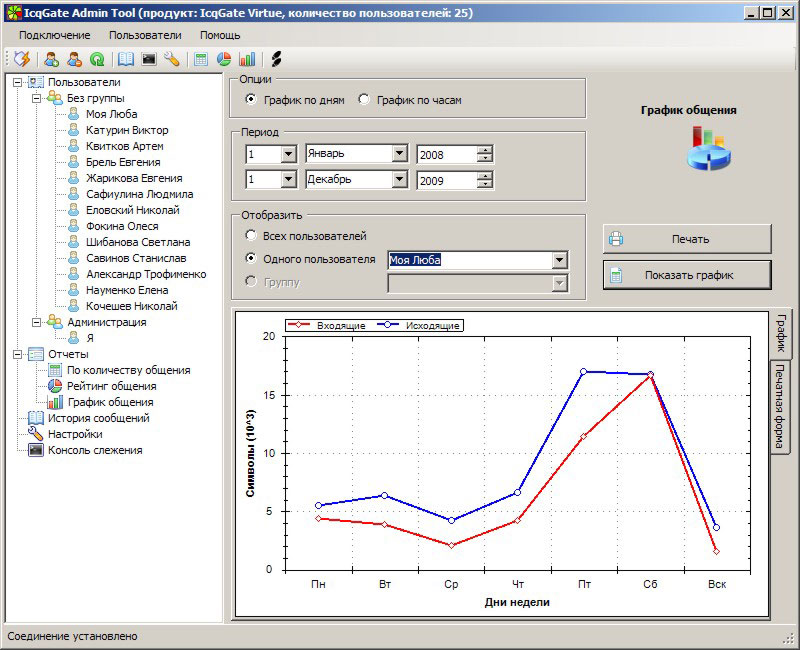Open table report toolbar icon
800x650 pixels.
point(201,59)
